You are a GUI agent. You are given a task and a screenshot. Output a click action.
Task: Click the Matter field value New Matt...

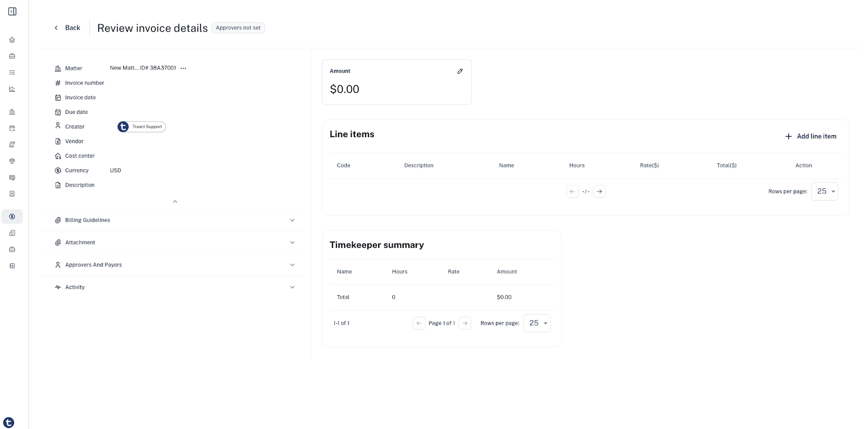(143, 68)
